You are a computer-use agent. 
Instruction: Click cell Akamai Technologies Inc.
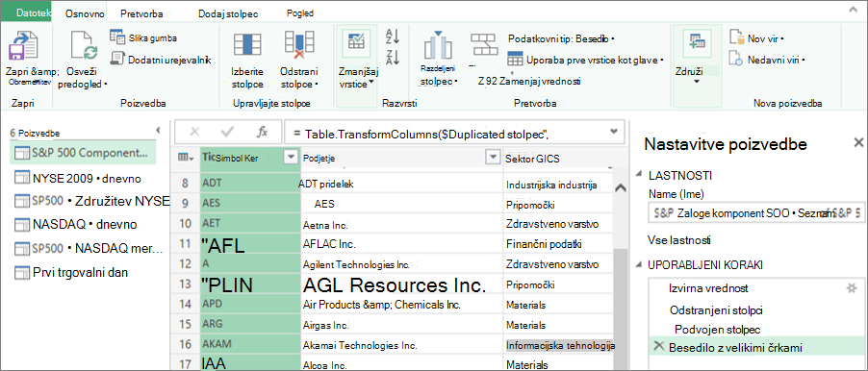(402, 345)
